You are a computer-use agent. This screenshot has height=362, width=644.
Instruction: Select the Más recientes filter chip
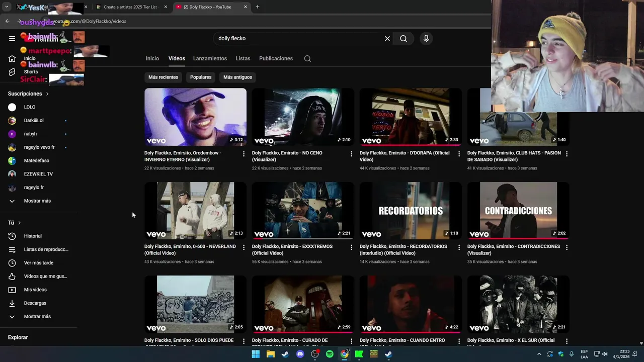(163, 77)
